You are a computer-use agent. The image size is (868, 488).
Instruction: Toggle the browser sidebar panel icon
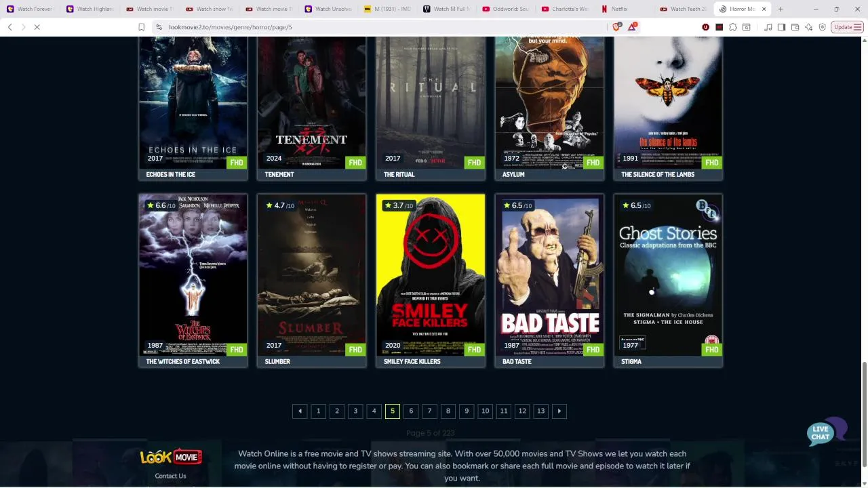tap(782, 27)
